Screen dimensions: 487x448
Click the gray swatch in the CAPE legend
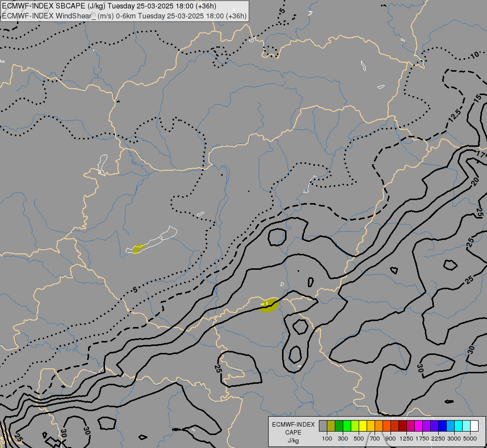click(x=323, y=426)
